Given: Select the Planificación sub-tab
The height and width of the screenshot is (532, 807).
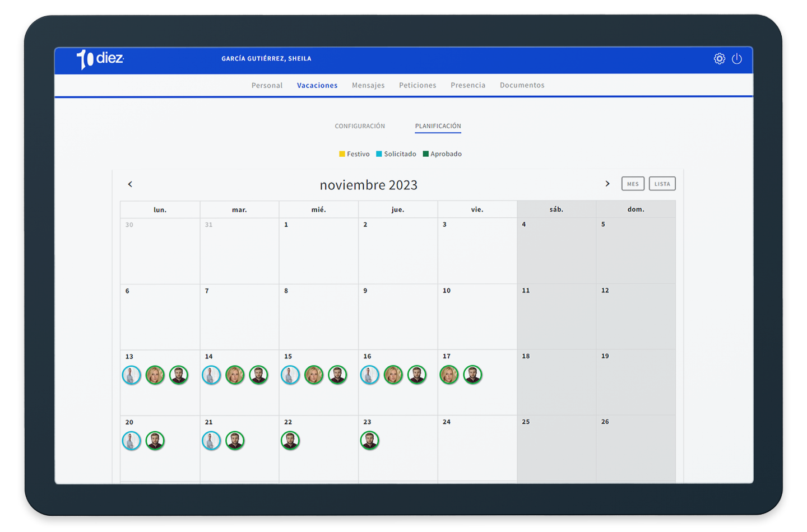Looking at the screenshot, I should [x=438, y=126].
